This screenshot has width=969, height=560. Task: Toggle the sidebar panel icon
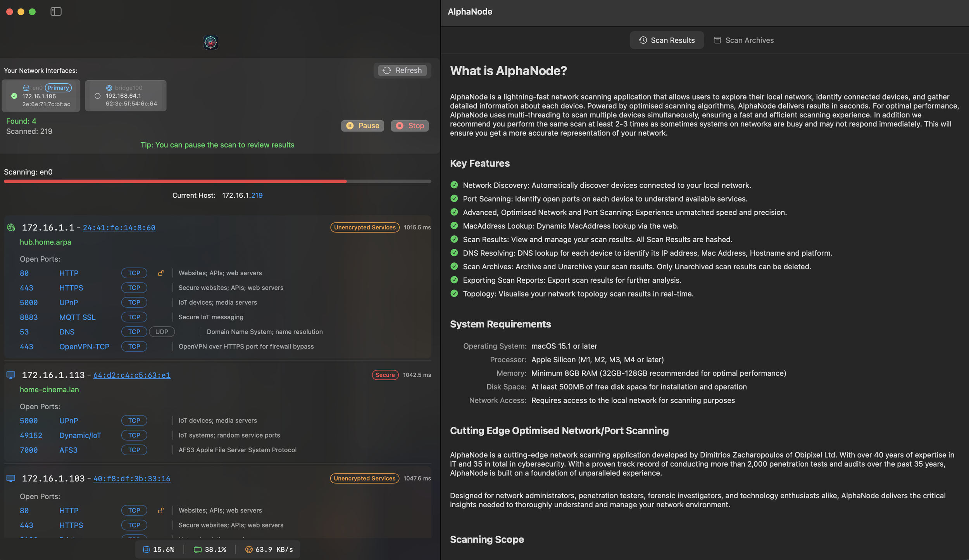(56, 12)
